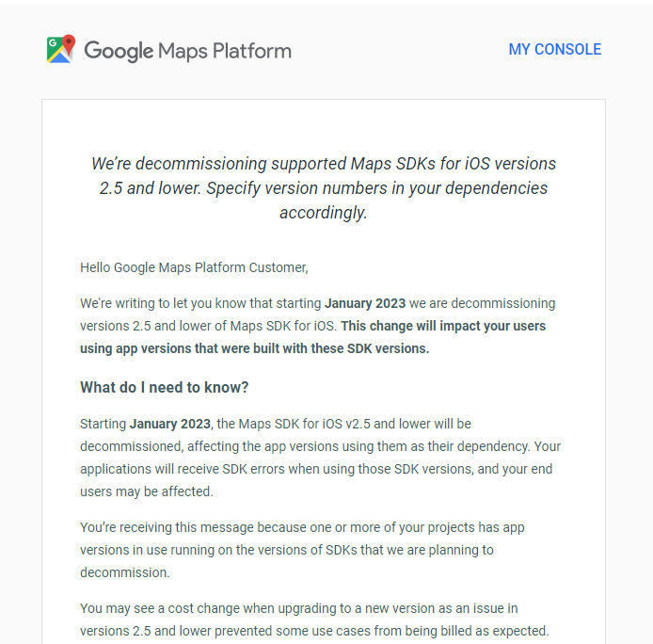Click the 'What do I need to know?' heading
The image size is (653, 644).
click(x=165, y=387)
